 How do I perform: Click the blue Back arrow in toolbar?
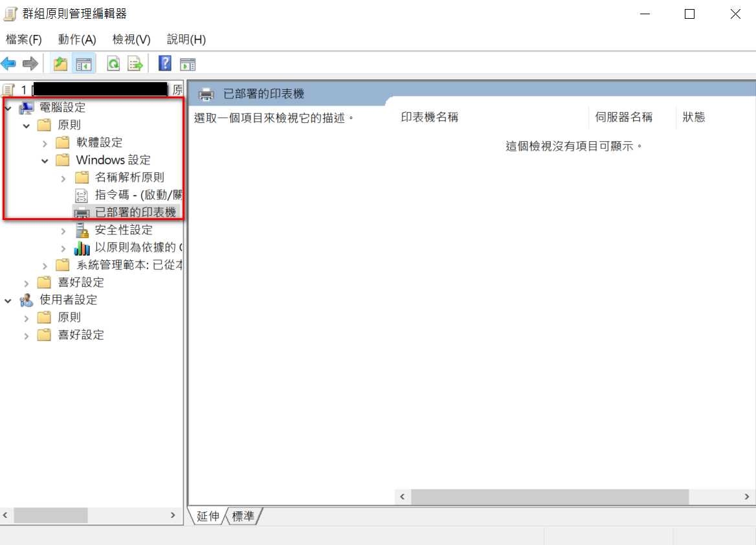tap(8, 63)
